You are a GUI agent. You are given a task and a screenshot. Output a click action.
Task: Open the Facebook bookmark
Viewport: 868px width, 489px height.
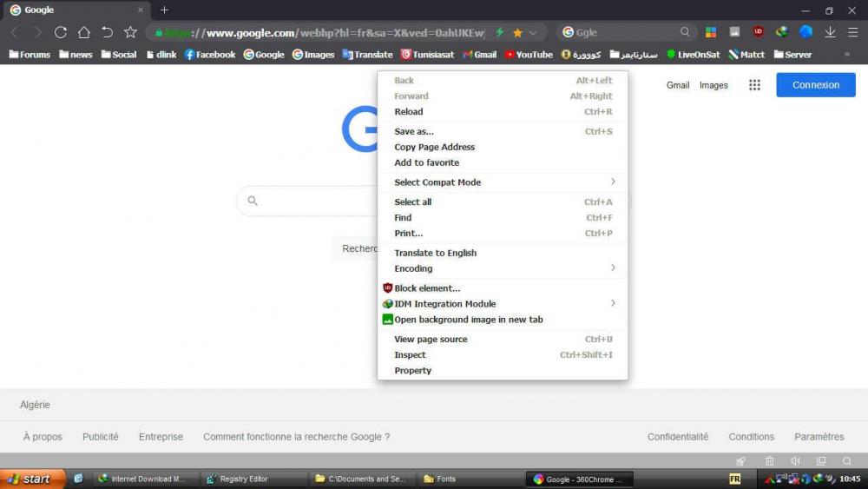click(210, 54)
